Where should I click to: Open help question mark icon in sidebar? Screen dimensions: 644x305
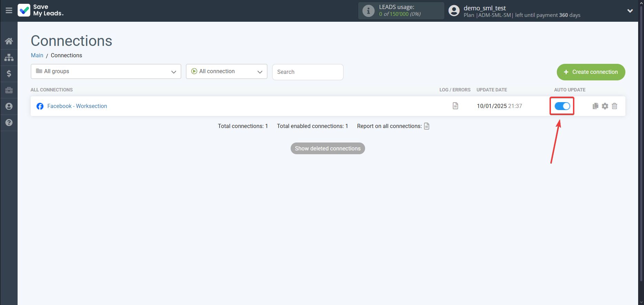[x=9, y=122]
